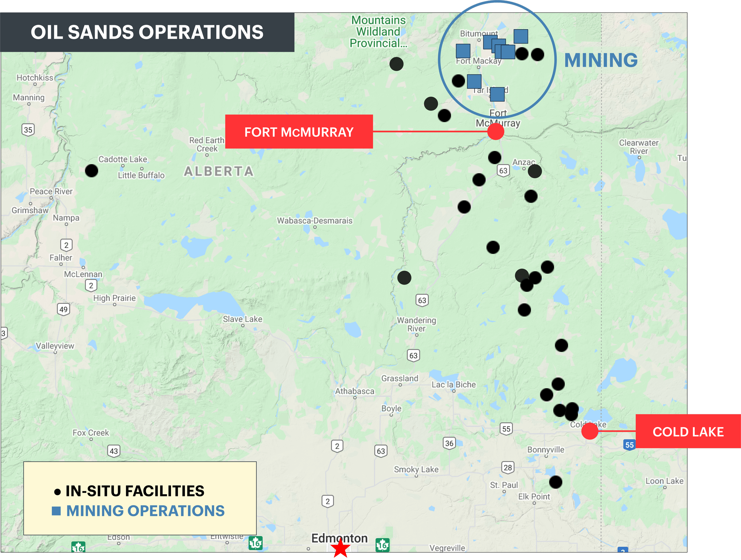This screenshot has width=741, height=560.
Task: Click the OIL SANDS OPERATIONS title banner
Action: click(147, 32)
